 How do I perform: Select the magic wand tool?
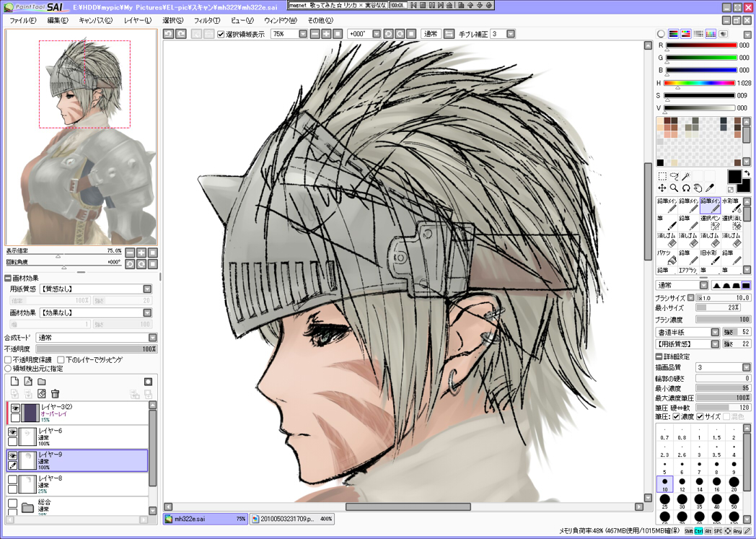click(685, 177)
